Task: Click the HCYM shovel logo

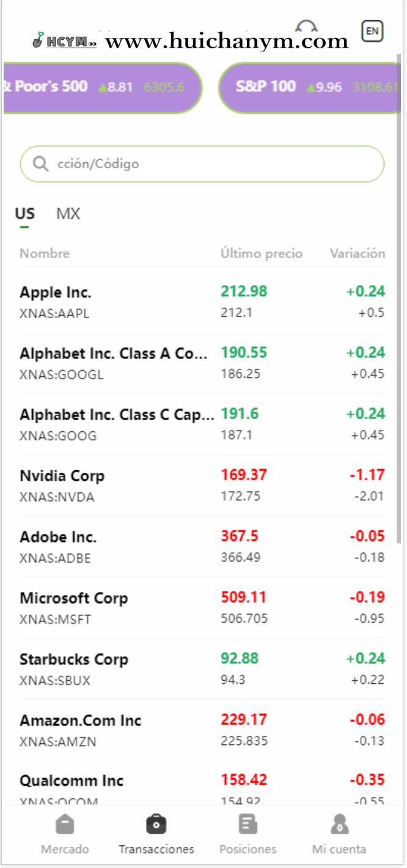Action: [38, 41]
